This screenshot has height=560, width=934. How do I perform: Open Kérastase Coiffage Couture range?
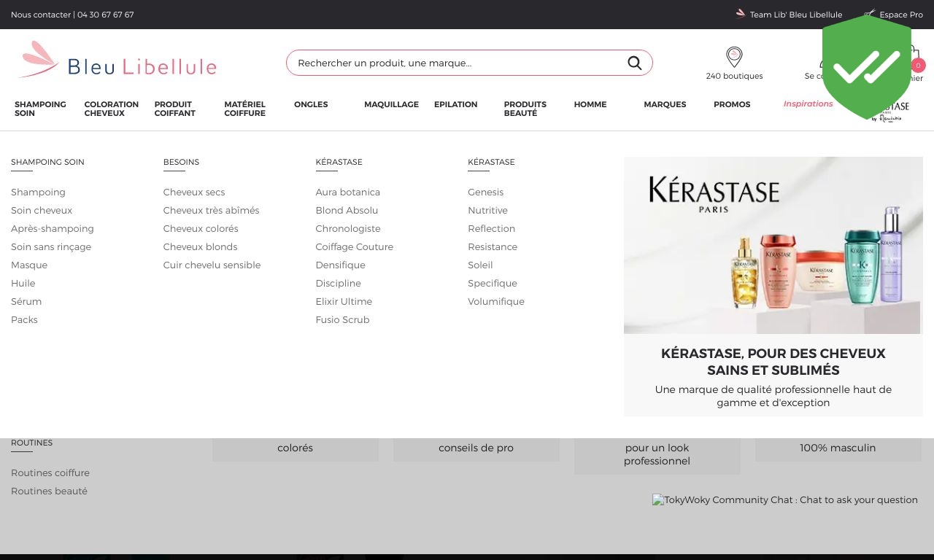tap(355, 246)
